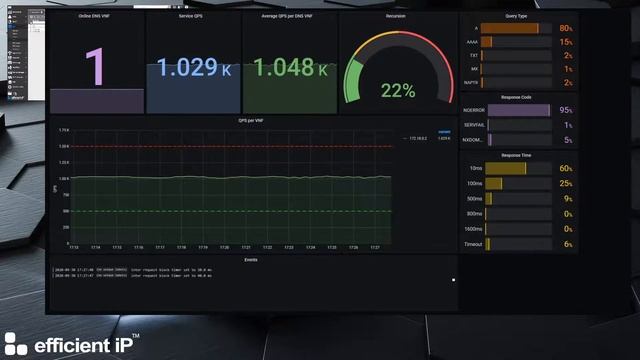Click the blue current column header in legend

(444, 132)
